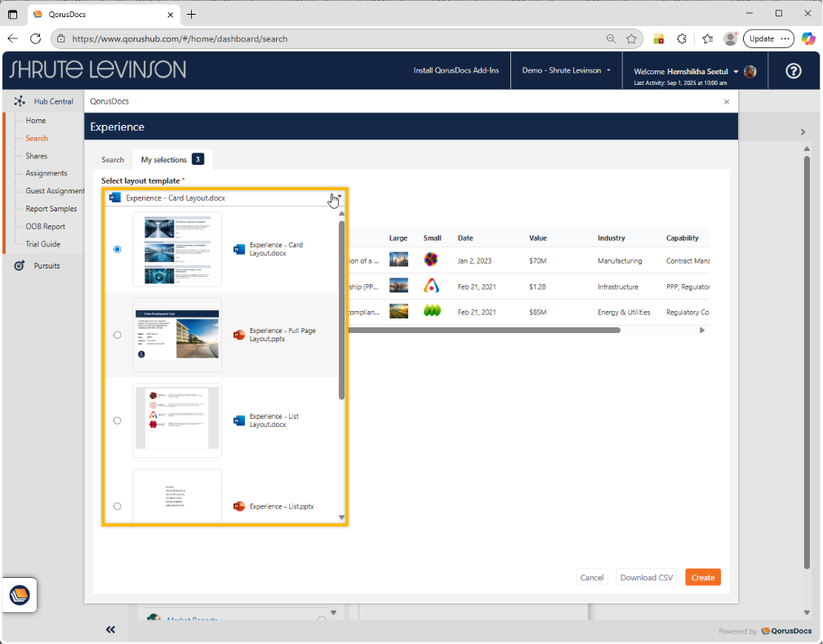Click the template list vertical scrollbar
This screenshot has width=823, height=644.
[x=341, y=310]
